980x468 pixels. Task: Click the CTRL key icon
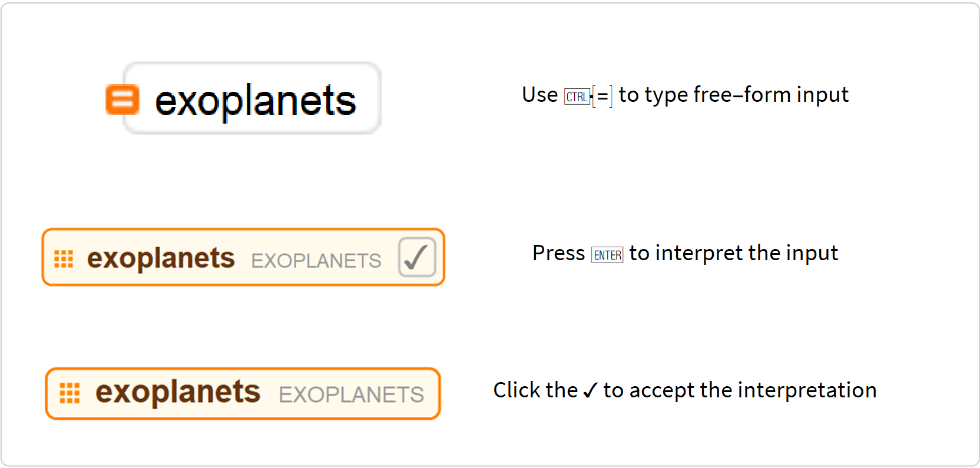coord(577,97)
